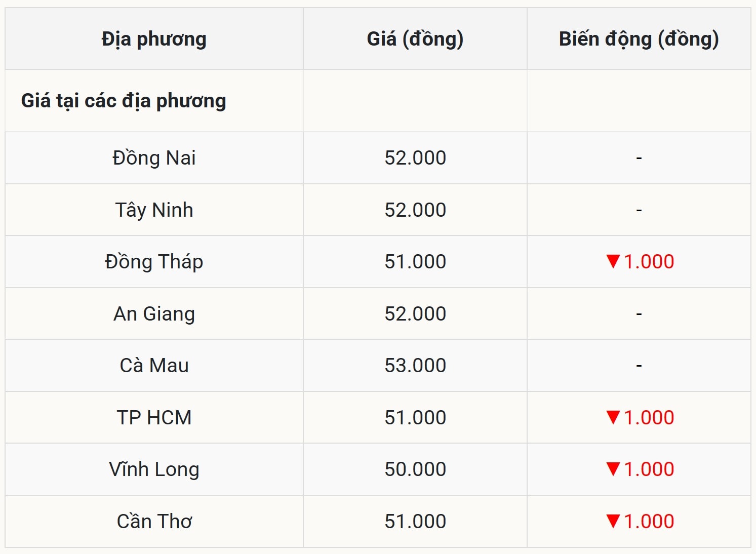This screenshot has height=554, width=756.
Task: Click the Tây Ninh location cell
Action: (154, 210)
